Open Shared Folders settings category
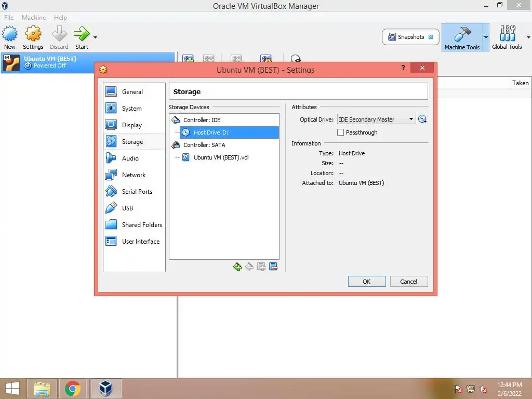 coord(134,224)
